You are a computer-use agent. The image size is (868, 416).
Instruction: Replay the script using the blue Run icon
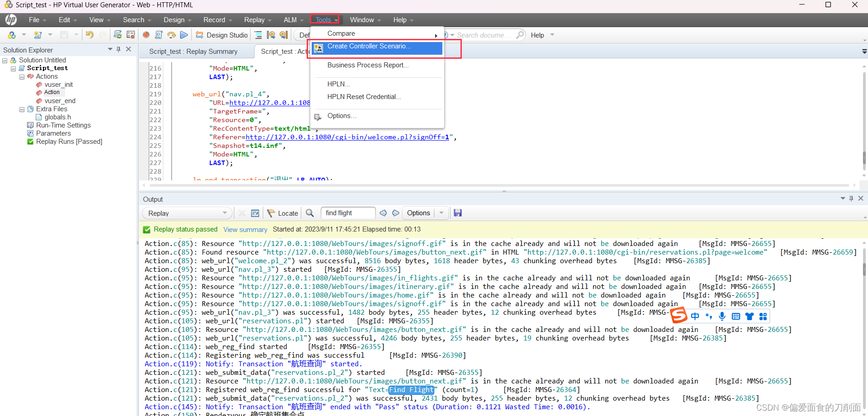tap(184, 35)
